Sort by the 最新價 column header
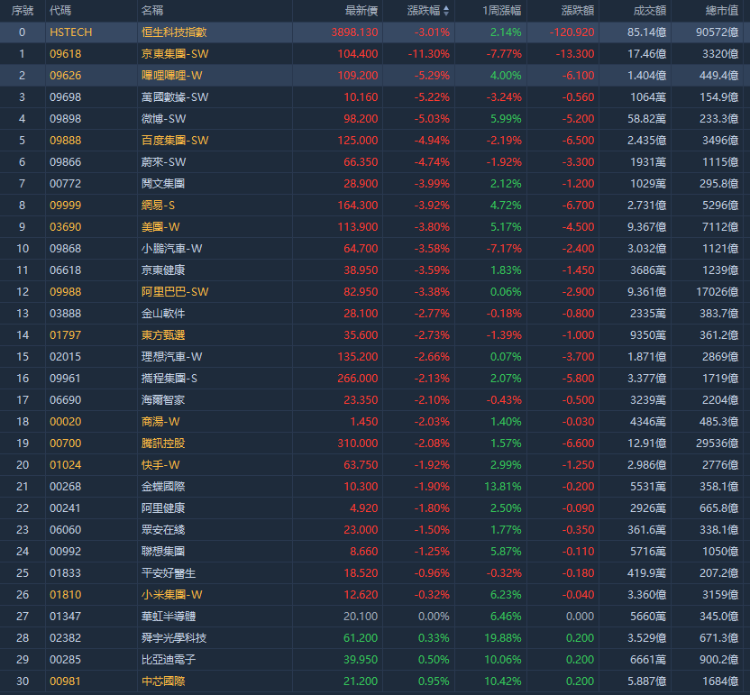This screenshot has height=695, width=750. 362,11
